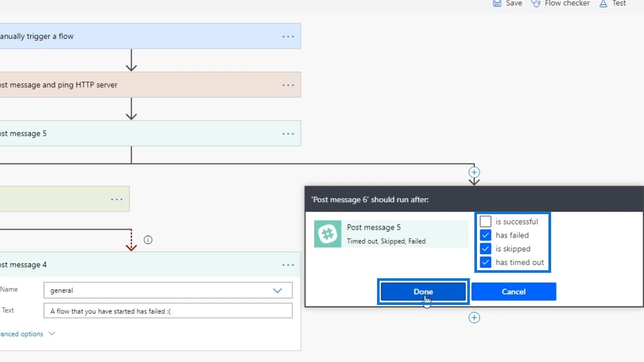The width and height of the screenshot is (644, 362).
Task: Click 'Timed out, Skipped, Failed' status text
Action: [x=386, y=241]
